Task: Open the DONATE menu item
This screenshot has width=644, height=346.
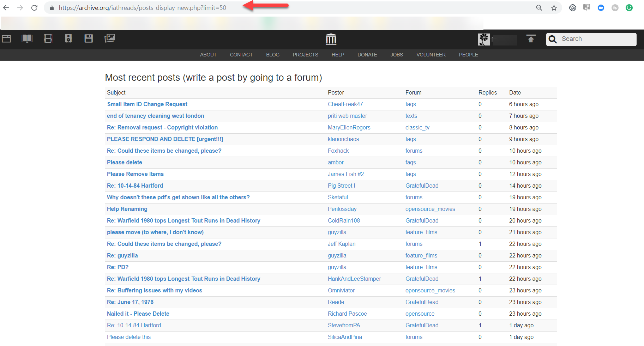Action: click(367, 55)
